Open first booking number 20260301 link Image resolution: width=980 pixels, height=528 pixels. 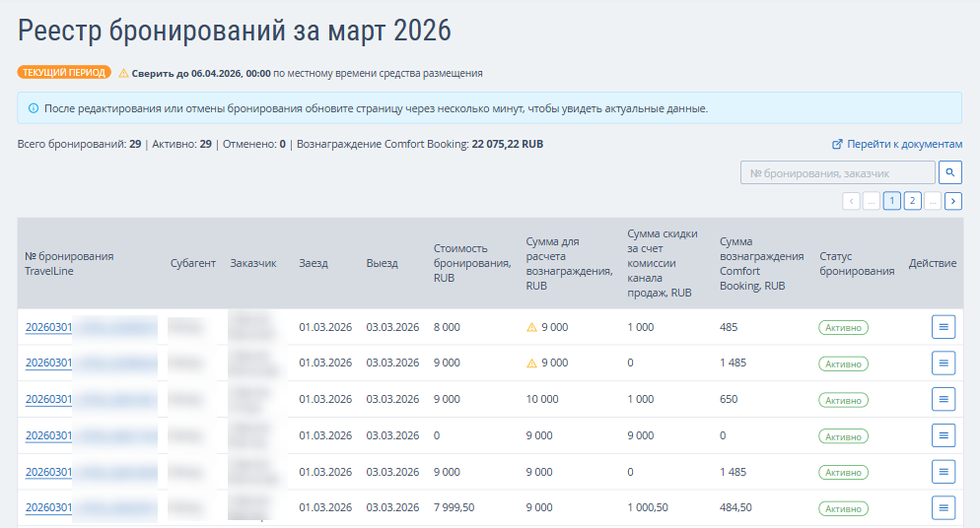pos(49,327)
